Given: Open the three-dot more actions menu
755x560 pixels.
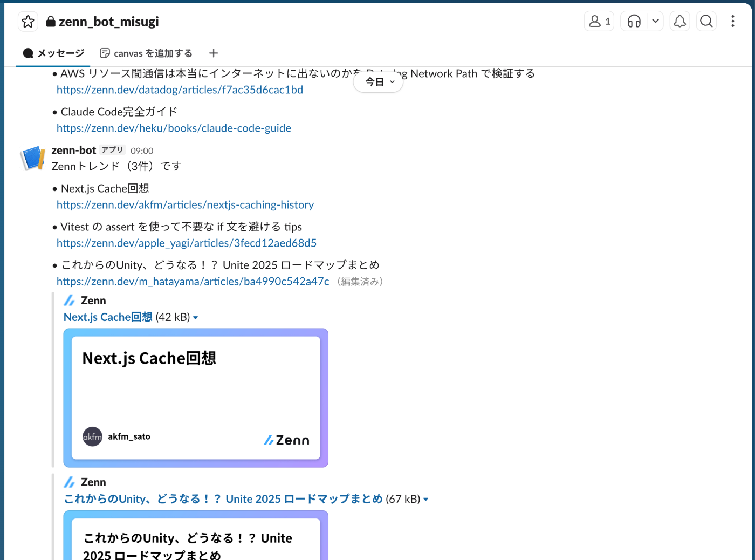Looking at the screenshot, I should coord(732,22).
